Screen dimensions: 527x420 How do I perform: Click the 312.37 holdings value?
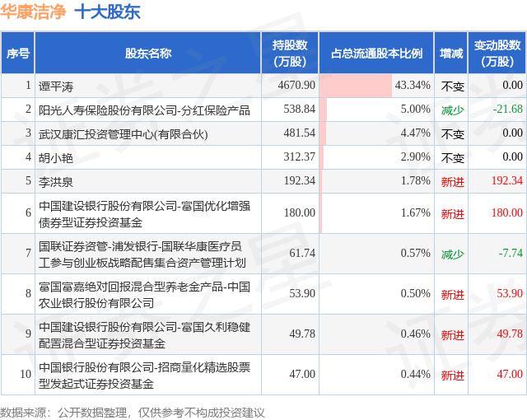click(299, 156)
